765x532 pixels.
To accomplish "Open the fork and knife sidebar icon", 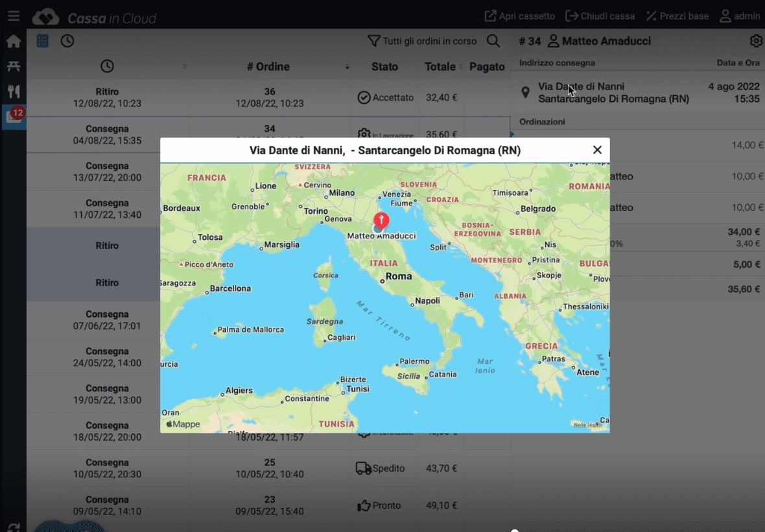I will (14, 91).
